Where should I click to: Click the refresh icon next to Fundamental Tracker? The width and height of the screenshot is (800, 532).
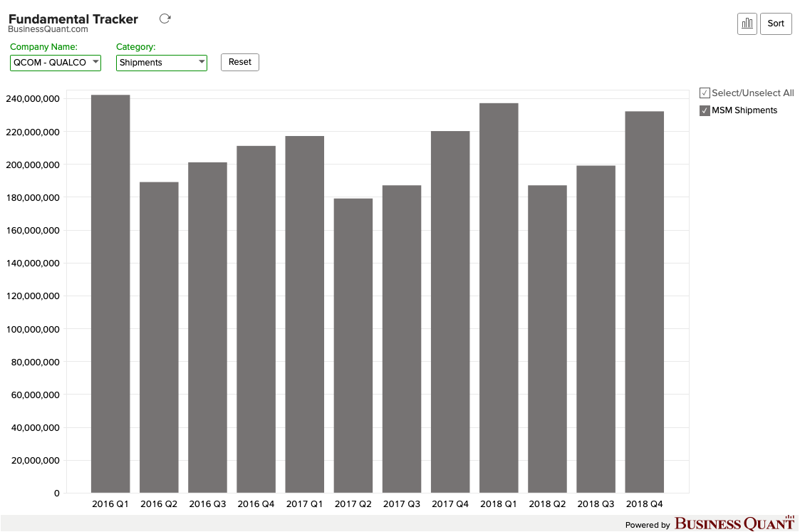click(x=165, y=19)
